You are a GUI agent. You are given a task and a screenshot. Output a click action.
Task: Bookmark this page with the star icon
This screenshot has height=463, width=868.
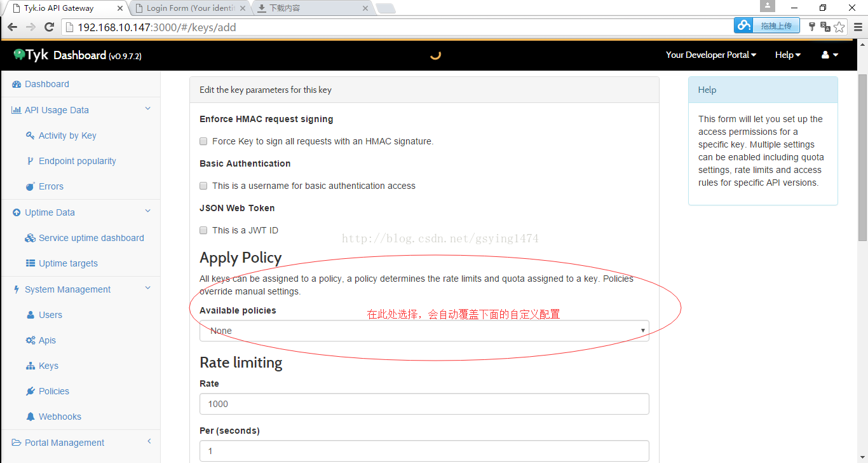(x=839, y=27)
